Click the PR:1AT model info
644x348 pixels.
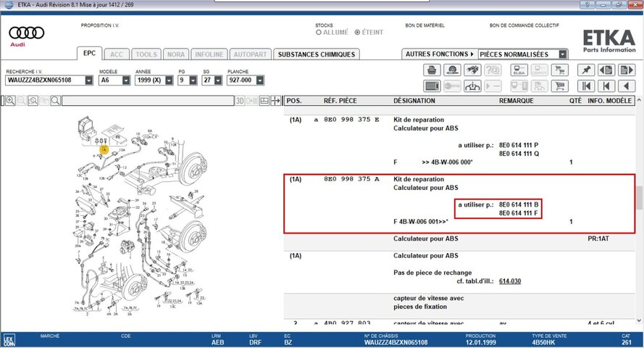(598, 239)
